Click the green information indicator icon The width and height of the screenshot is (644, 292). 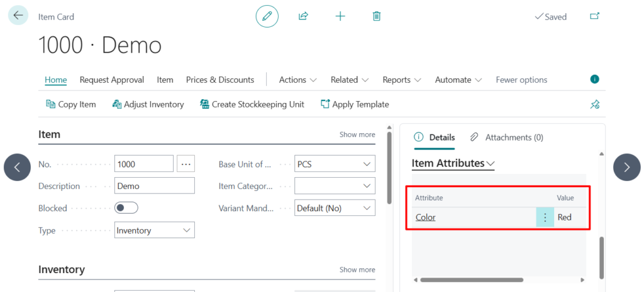pos(594,79)
